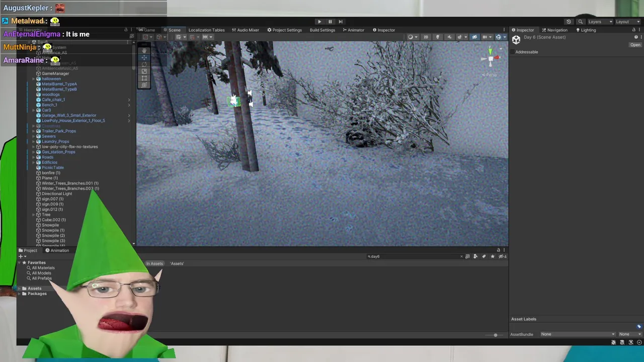This screenshot has height=362, width=644.
Task: Start Play mode with the Play button
Action: (x=319, y=22)
